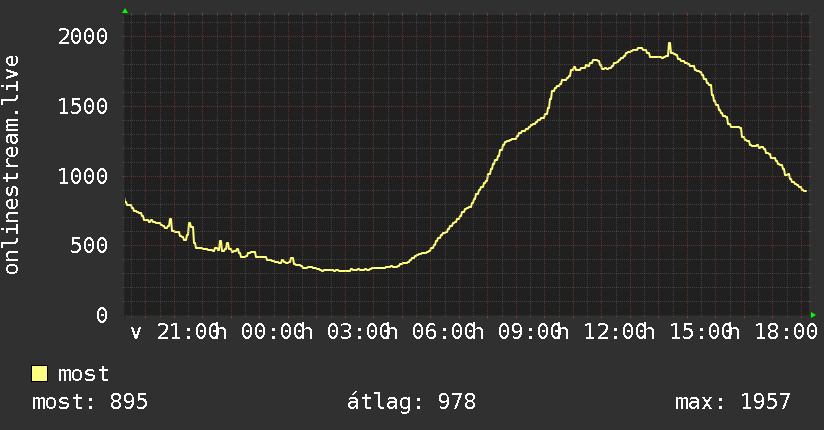Click the yellow most legend swatch
Viewport: 824px width, 430px height.
39,374
